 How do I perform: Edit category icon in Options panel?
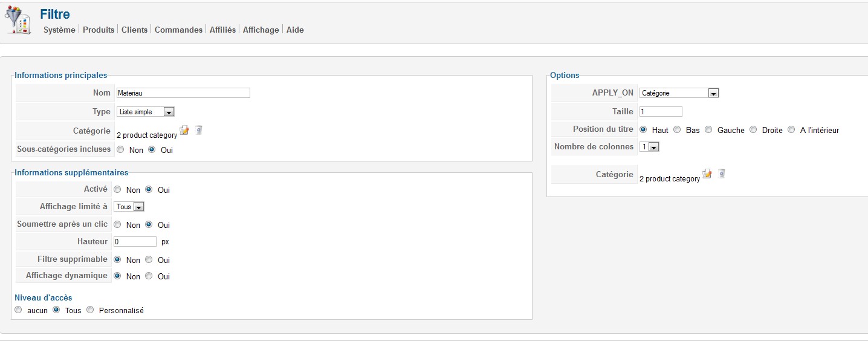(x=707, y=174)
